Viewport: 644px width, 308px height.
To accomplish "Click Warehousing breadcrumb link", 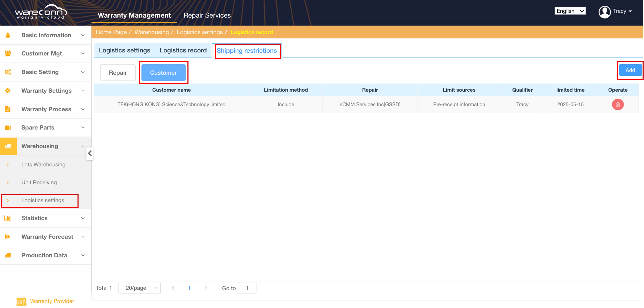I will pyautogui.click(x=151, y=32).
